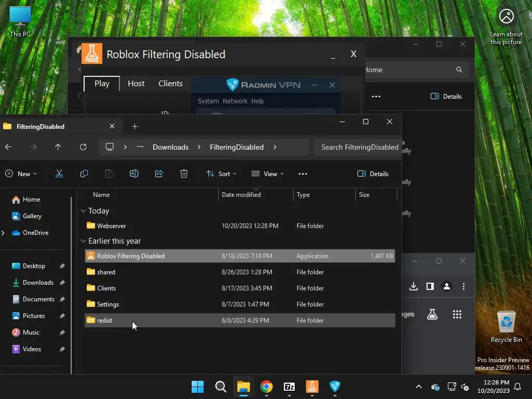Click Chrome downloads icon in background browser
This screenshot has height=399, width=532.
(x=414, y=286)
